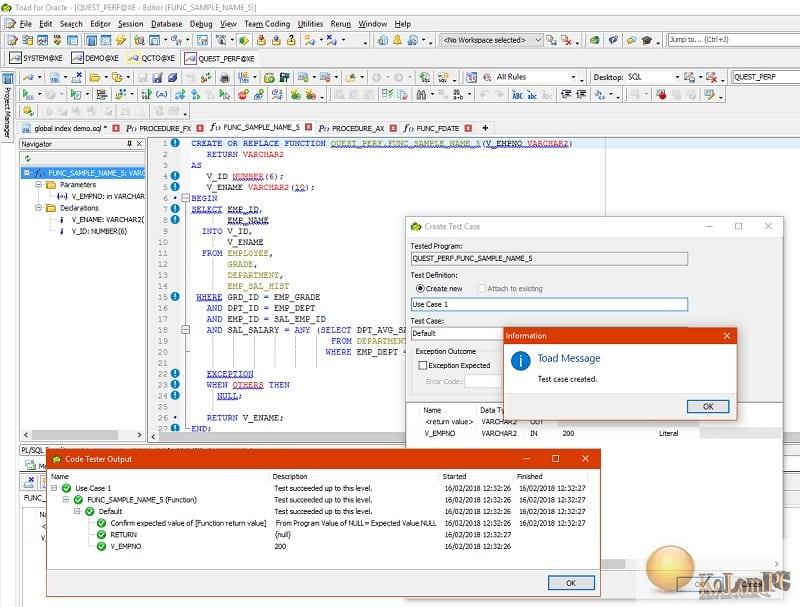The height and width of the screenshot is (607, 800).
Task: Switch to the DEMO@XE connection tab
Action: click(x=95, y=58)
